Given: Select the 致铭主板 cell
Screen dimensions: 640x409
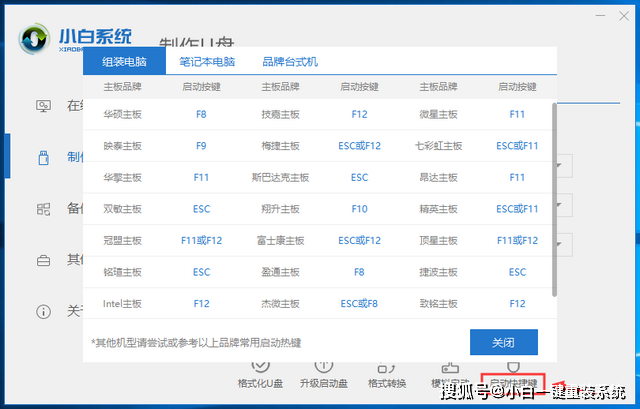Looking at the screenshot, I should tap(438, 304).
